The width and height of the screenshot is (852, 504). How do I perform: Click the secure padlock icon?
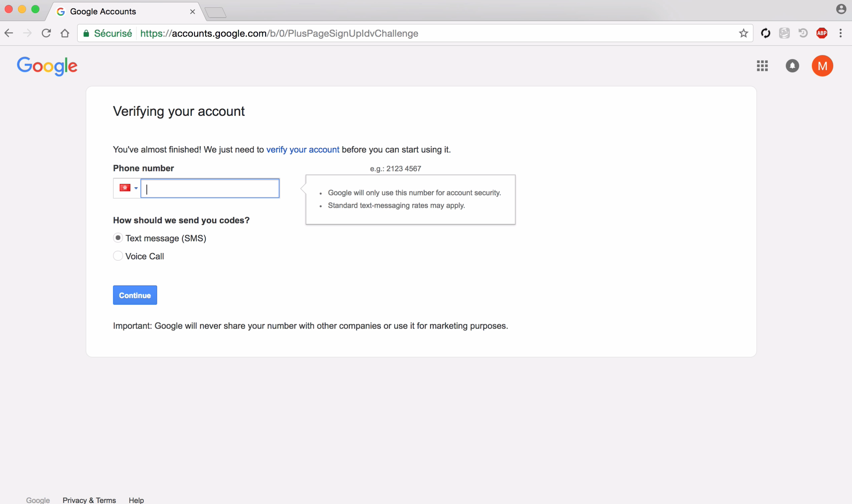tap(86, 33)
